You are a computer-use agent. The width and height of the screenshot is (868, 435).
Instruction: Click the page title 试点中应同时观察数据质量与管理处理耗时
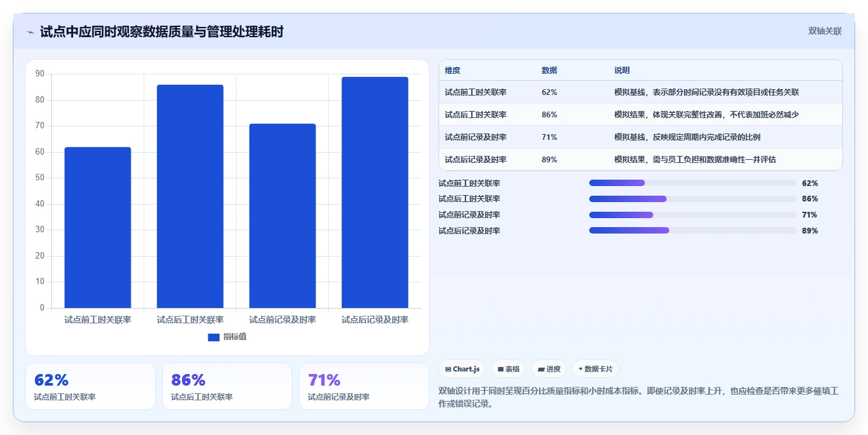point(162,31)
